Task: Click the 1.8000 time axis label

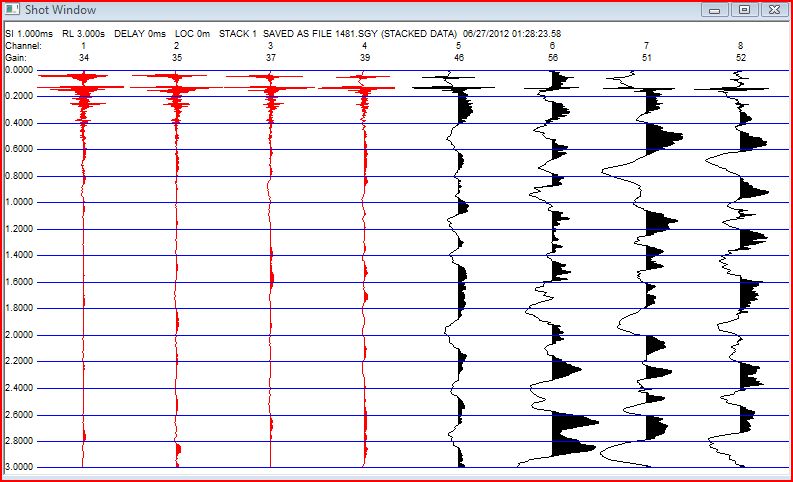Action: (19, 308)
